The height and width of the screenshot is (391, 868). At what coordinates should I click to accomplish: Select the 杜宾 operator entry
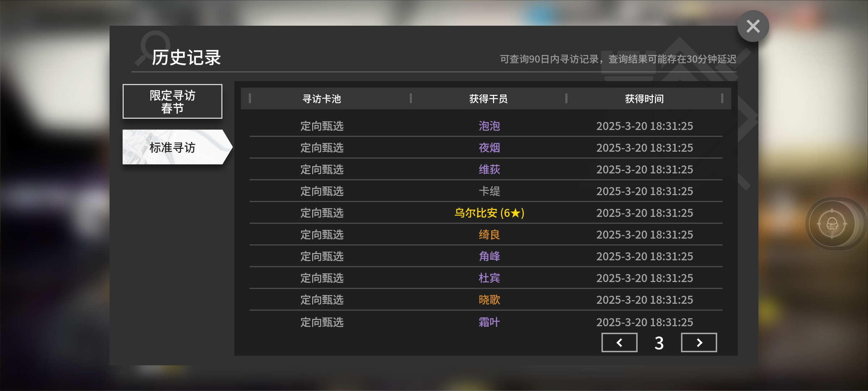click(x=489, y=278)
